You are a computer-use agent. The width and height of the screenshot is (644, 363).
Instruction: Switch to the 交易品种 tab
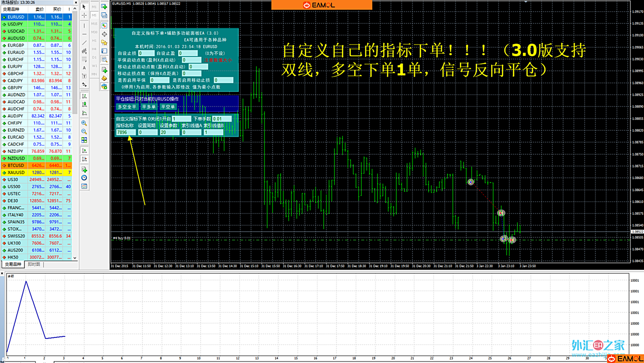tap(12, 264)
